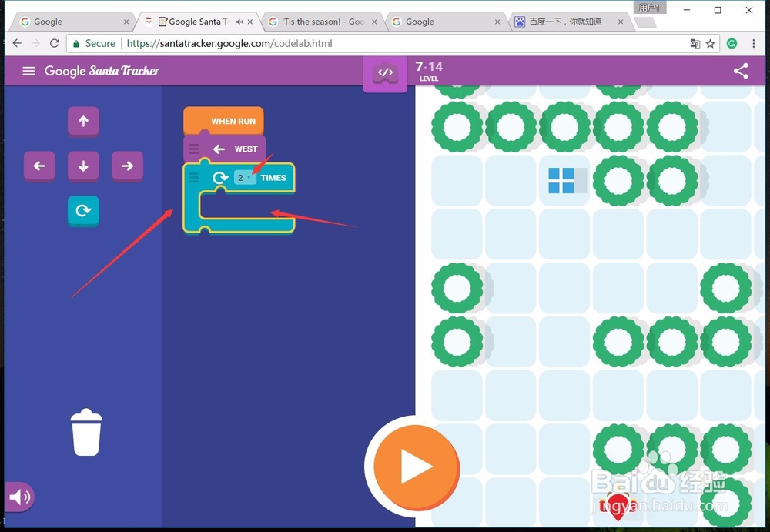
Task: Add the teal repeat loop block
Action: click(x=83, y=211)
